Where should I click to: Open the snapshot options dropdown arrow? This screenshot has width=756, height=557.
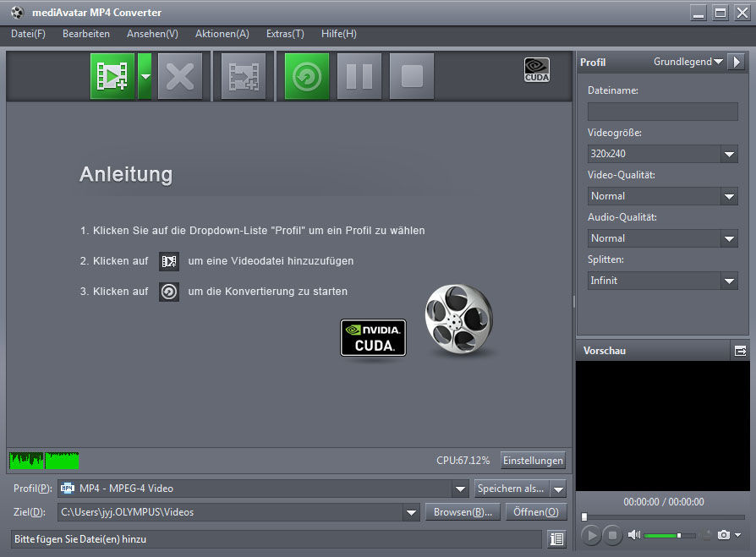click(x=737, y=535)
